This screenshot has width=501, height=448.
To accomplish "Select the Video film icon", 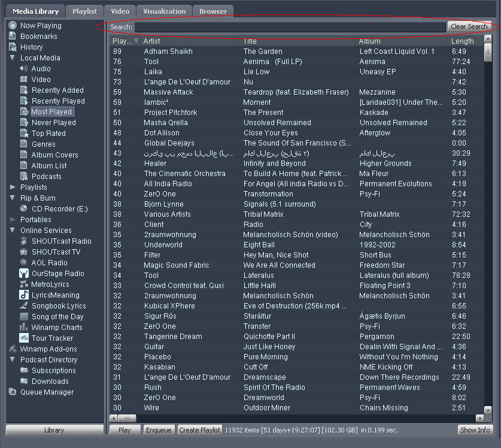I will [24, 79].
